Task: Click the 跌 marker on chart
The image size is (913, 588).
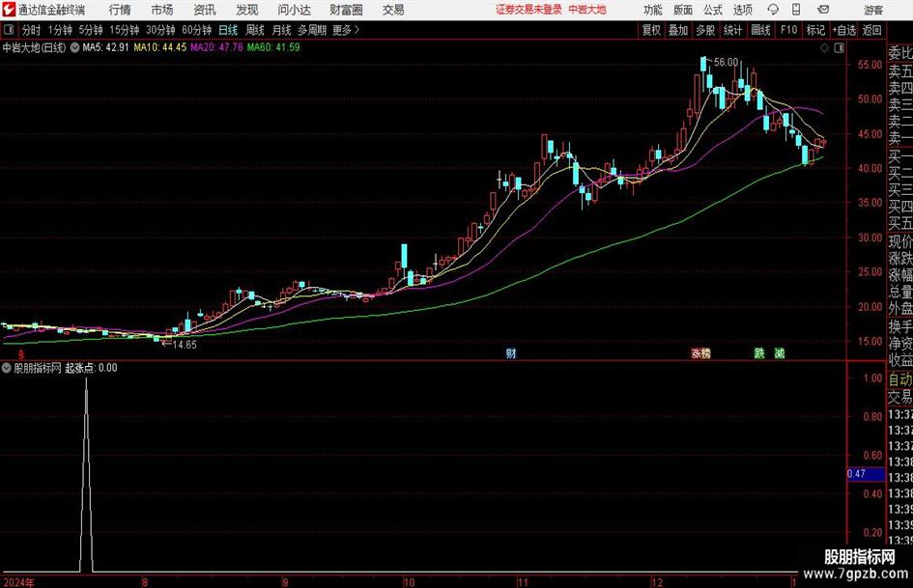Action: (x=759, y=353)
